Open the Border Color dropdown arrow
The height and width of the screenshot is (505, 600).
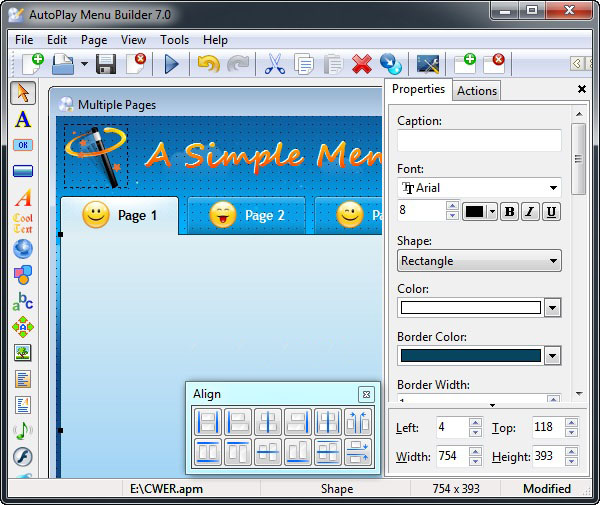pos(553,356)
